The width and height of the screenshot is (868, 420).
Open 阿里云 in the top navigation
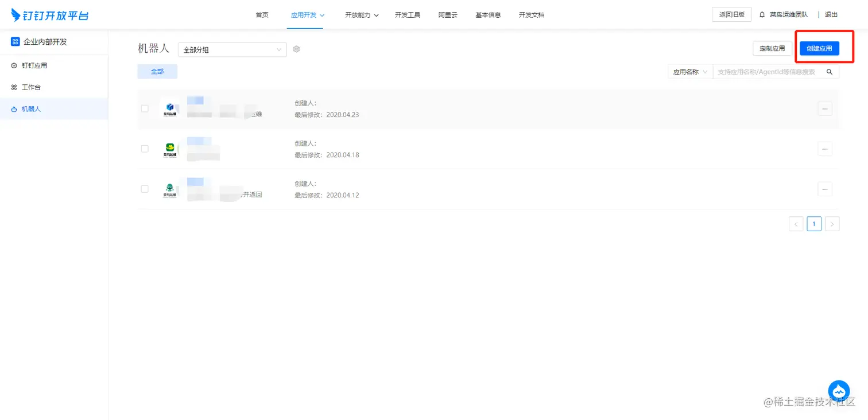(x=448, y=15)
